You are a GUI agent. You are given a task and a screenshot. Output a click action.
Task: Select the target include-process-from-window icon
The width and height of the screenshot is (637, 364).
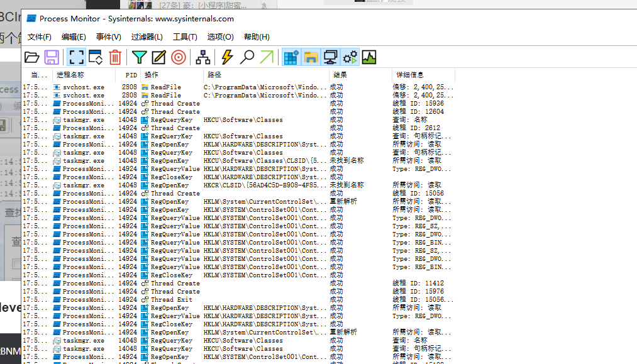179,57
